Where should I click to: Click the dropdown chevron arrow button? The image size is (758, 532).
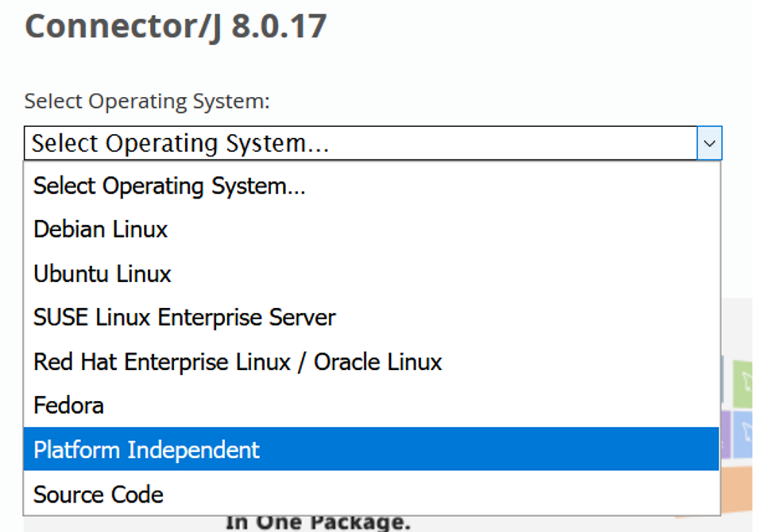(710, 143)
